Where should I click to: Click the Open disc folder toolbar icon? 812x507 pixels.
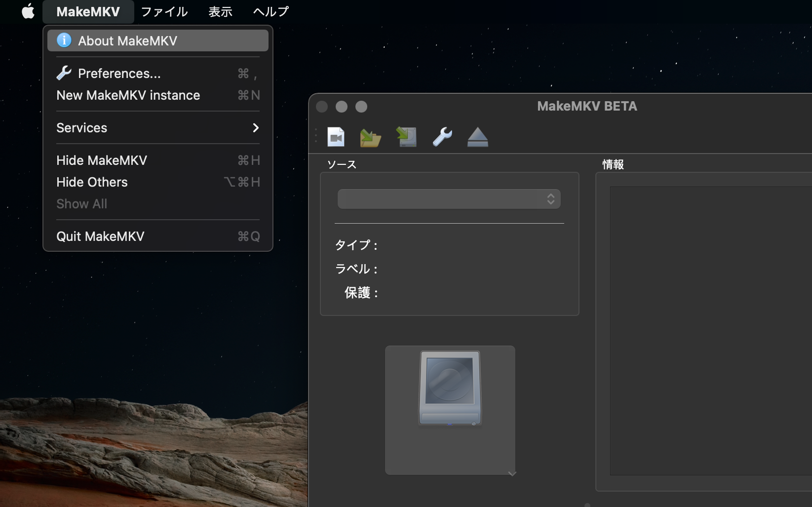[x=371, y=138]
